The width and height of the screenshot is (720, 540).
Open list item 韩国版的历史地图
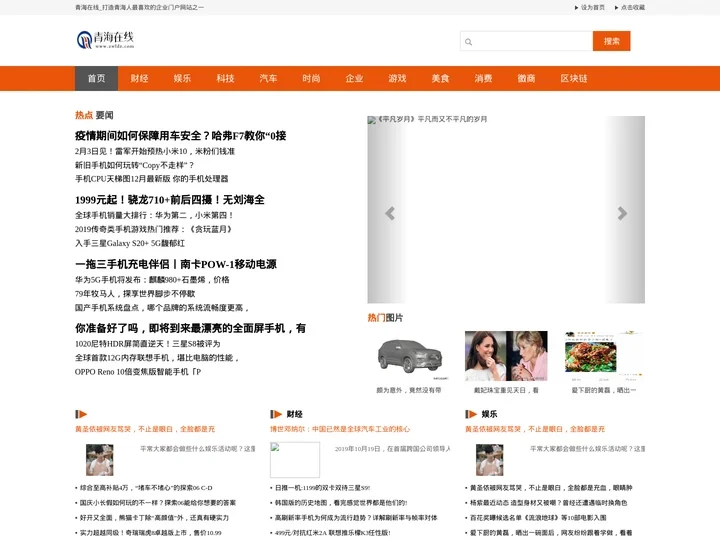tap(341, 503)
